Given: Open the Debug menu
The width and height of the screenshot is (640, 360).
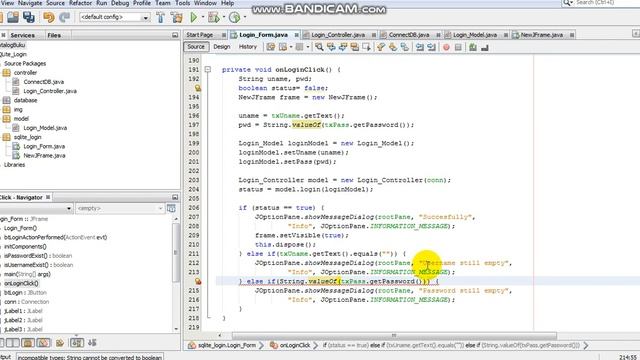Looking at the screenshot, I should 120,3.
